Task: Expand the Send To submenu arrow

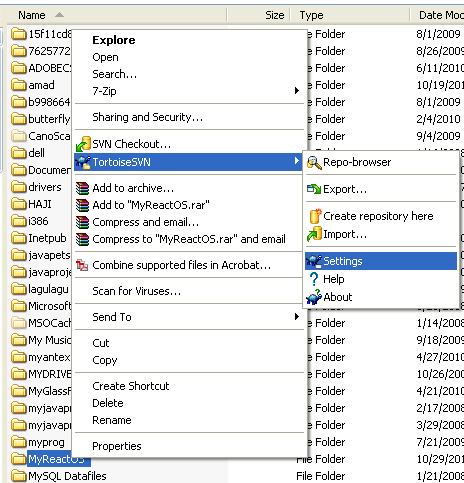Action: [297, 317]
